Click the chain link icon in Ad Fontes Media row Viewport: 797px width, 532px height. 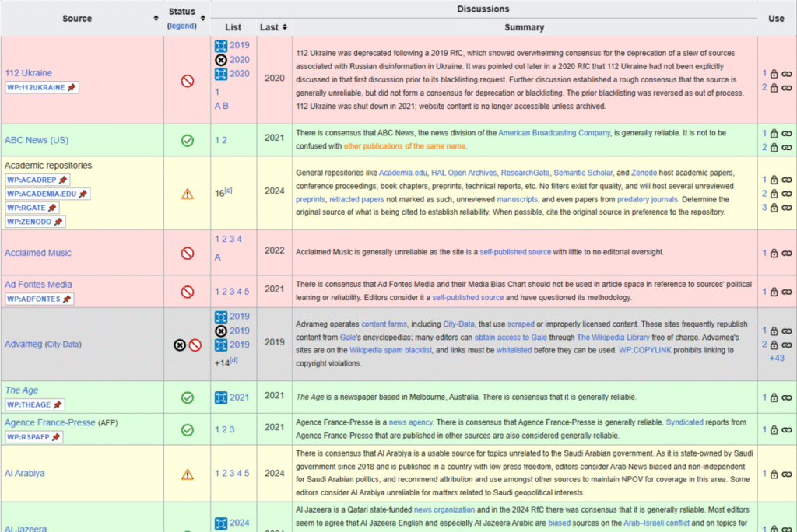787,292
